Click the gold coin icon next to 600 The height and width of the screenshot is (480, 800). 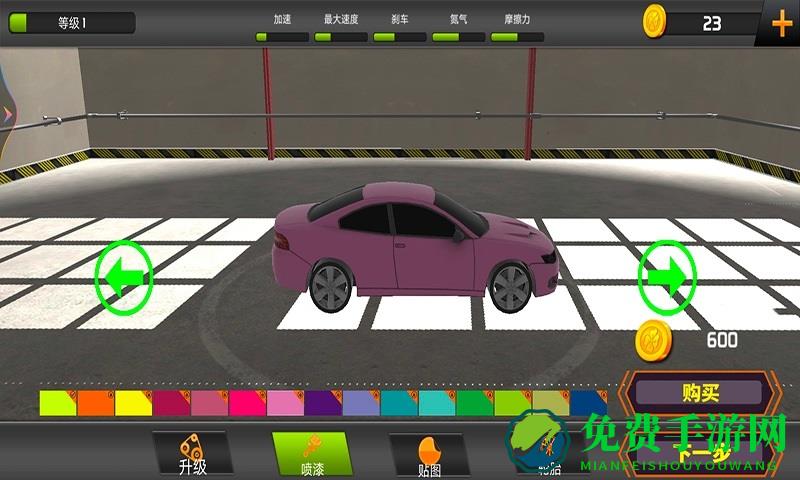pyautogui.click(x=653, y=341)
